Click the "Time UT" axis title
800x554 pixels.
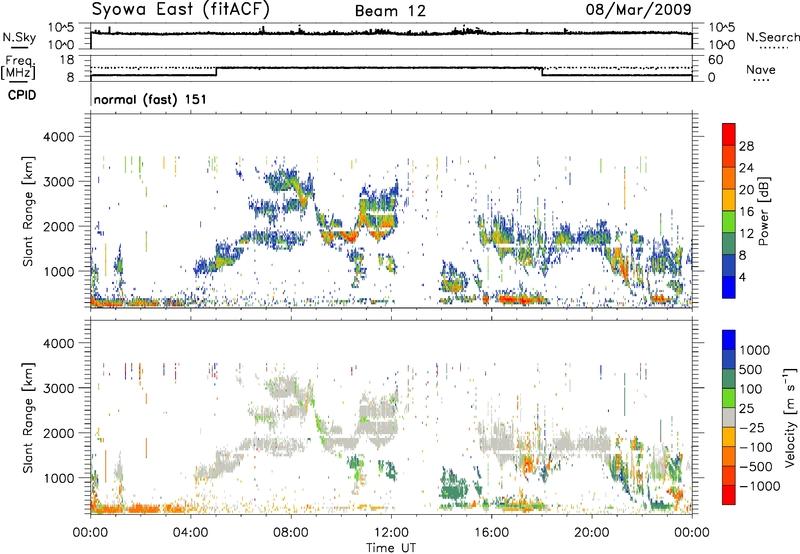click(x=391, y=548)
